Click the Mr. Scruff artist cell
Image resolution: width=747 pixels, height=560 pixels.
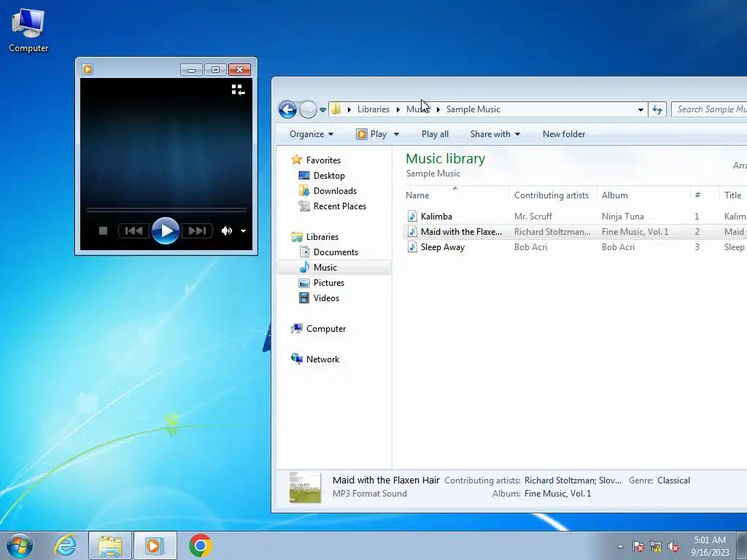533,217
